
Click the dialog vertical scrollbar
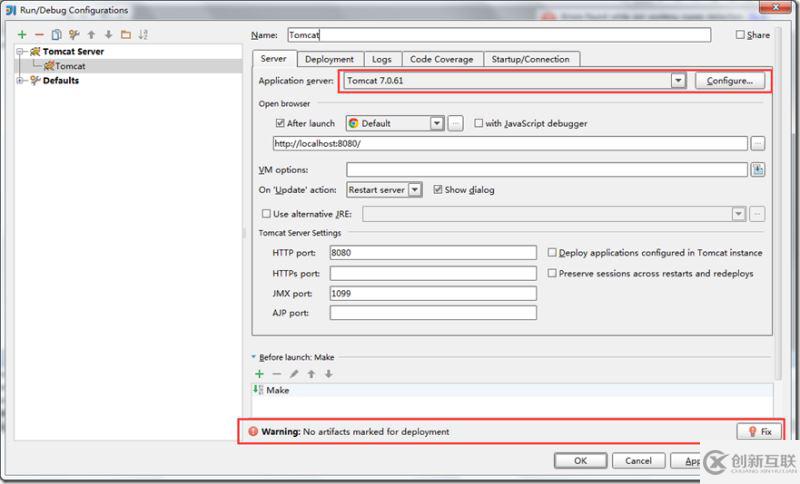click(779, 204)
